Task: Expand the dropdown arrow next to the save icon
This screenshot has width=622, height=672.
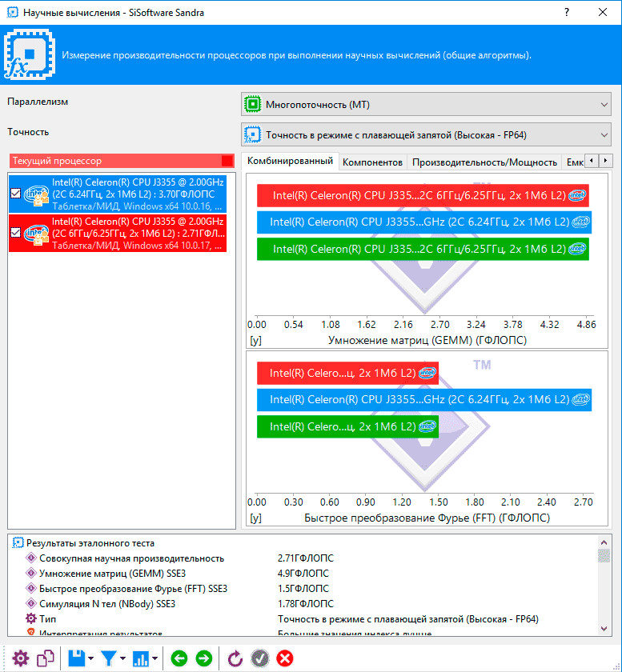Action: [90, 659]
